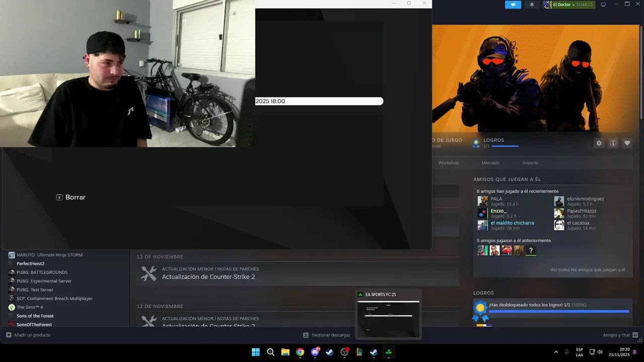Screen dimensions: 644x362
Task: Click the plus icon beside Añadir un producto
Action: [x=9, y=335]
